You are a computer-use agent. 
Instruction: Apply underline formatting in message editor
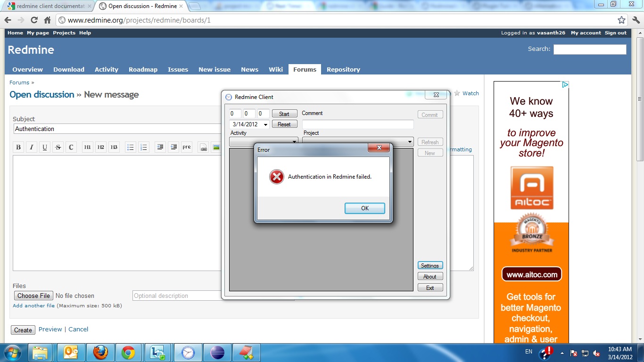pos(45,147)
